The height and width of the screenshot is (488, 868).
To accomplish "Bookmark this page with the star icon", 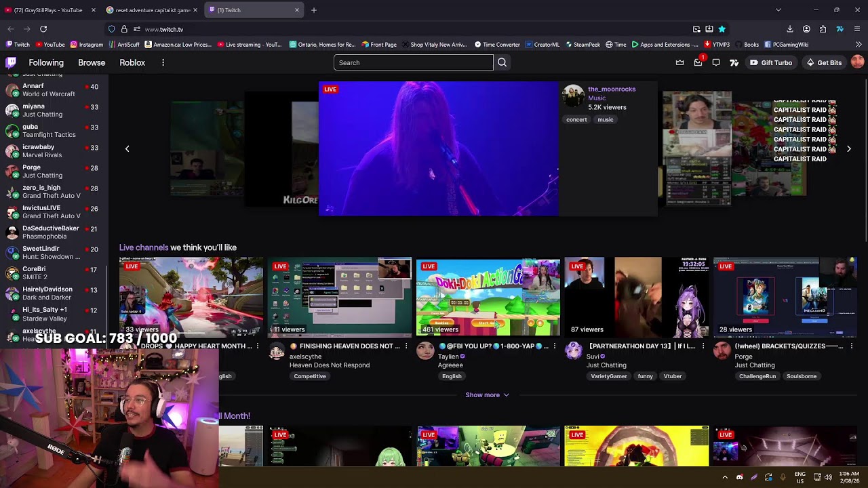I will click(x=722, y=29).
